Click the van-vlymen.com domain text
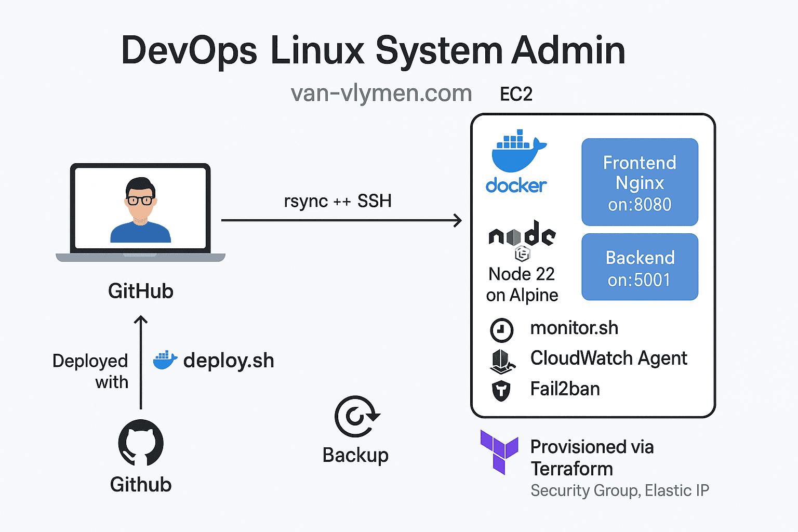The height and width of the screenshot is (532, 798). click(x=381, y=94)
